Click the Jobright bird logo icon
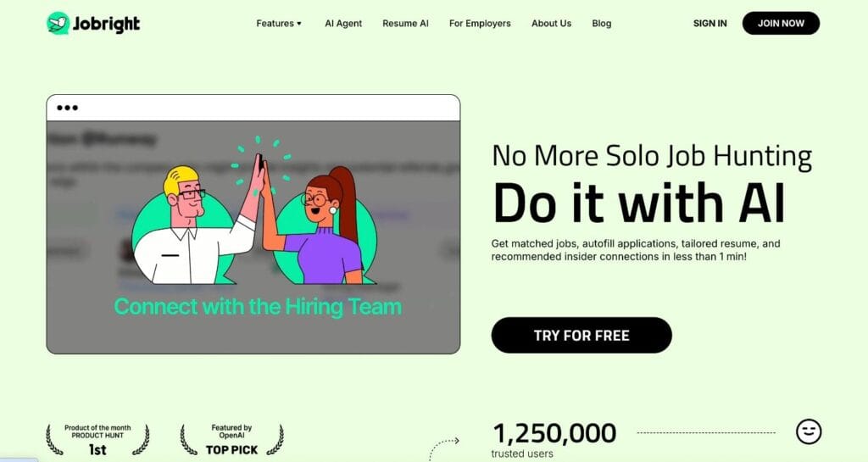868x462 pixels. tap(58, 23)
